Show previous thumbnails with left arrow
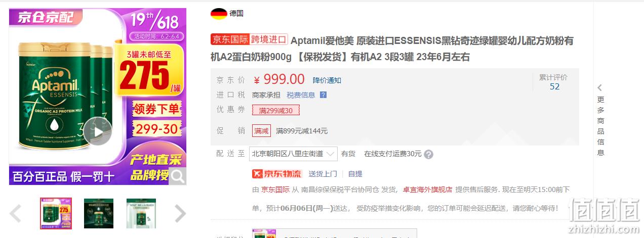 point(16,213)
